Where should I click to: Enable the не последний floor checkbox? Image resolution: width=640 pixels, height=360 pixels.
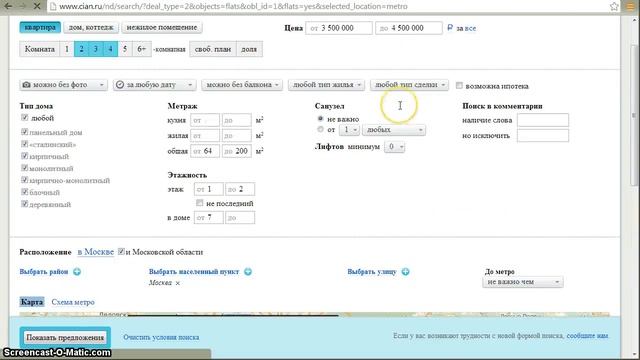(x=200, y=202)
